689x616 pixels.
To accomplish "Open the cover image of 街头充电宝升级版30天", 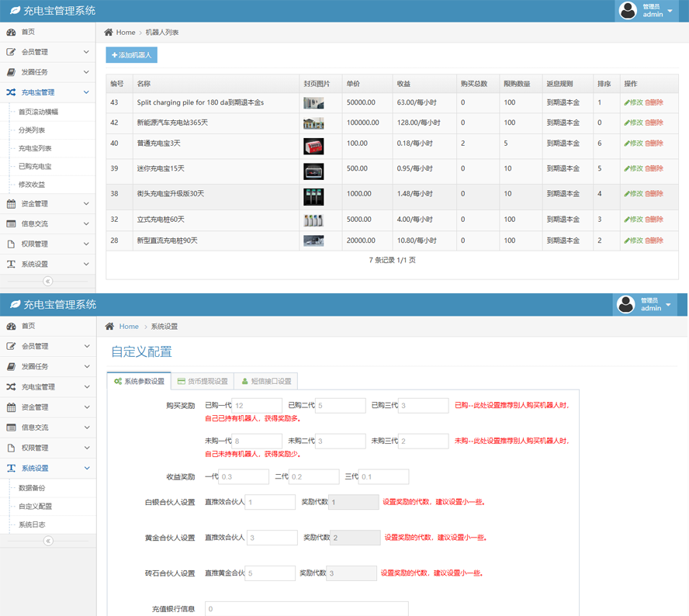I will click(313, 196).
